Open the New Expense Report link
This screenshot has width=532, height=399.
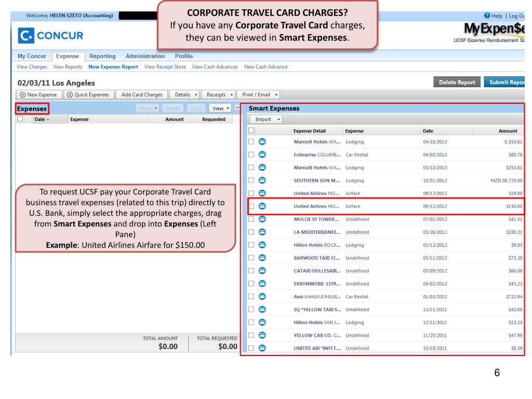click(x=113, y=67)
